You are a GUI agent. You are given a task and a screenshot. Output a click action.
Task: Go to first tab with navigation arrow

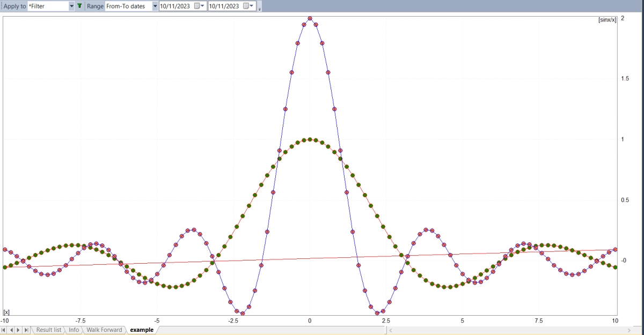coord(4,330)
